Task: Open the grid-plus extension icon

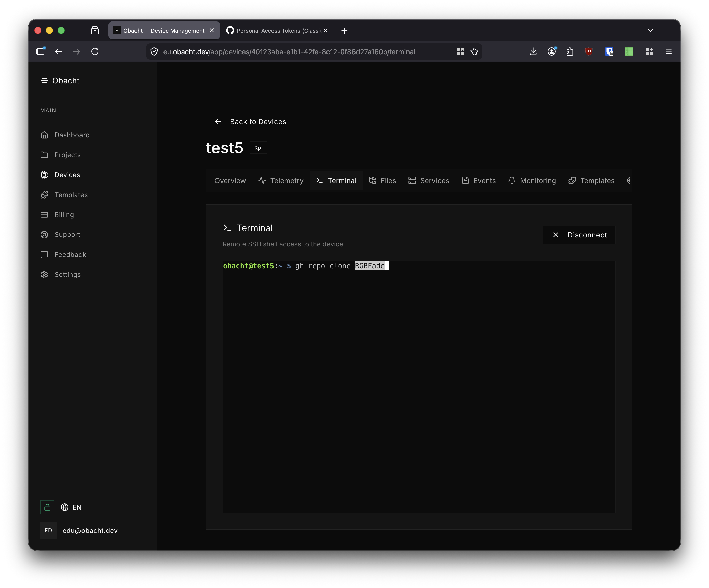Action: click(x=649, y=51)
